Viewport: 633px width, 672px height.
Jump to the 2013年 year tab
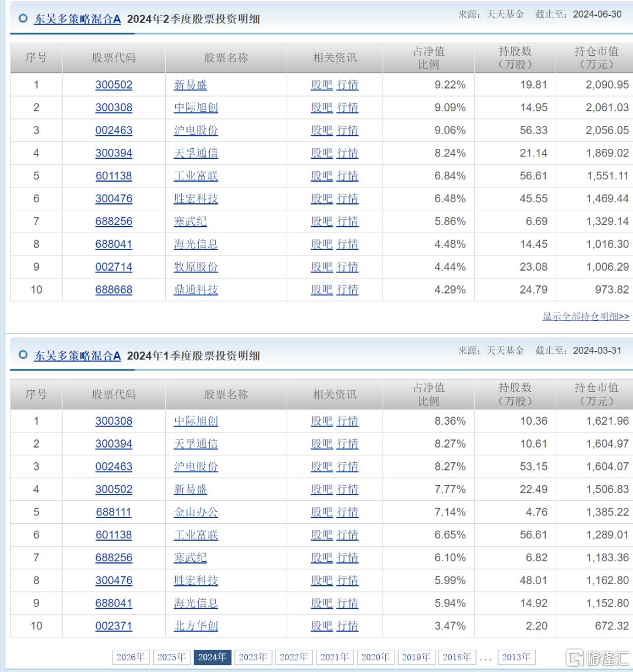pyautogui.click(x=516, y=657)
